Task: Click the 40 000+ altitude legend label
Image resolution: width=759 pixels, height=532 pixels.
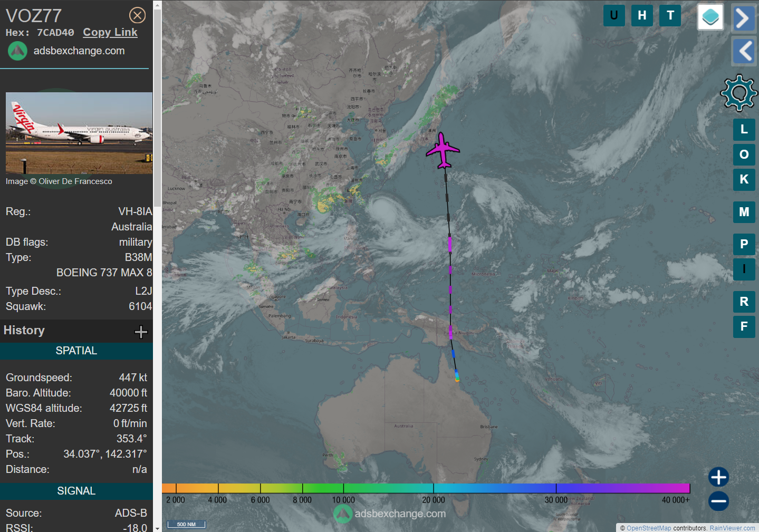Action: point(676,500)
